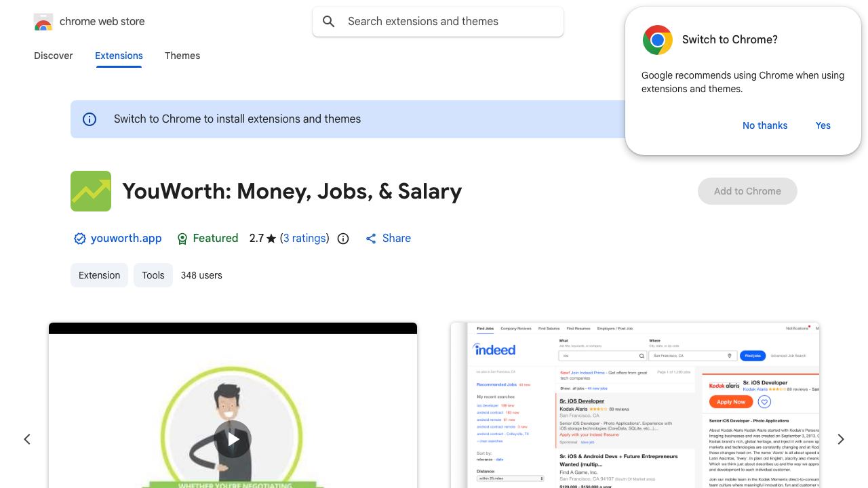
Task: Click the ratings info circle icon
Action: point(343,239)
